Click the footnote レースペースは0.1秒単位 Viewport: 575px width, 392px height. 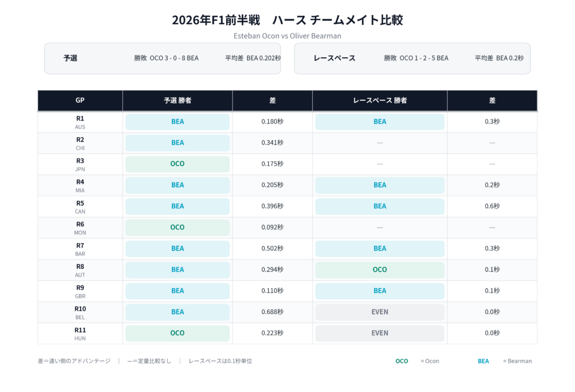point(220,361)
